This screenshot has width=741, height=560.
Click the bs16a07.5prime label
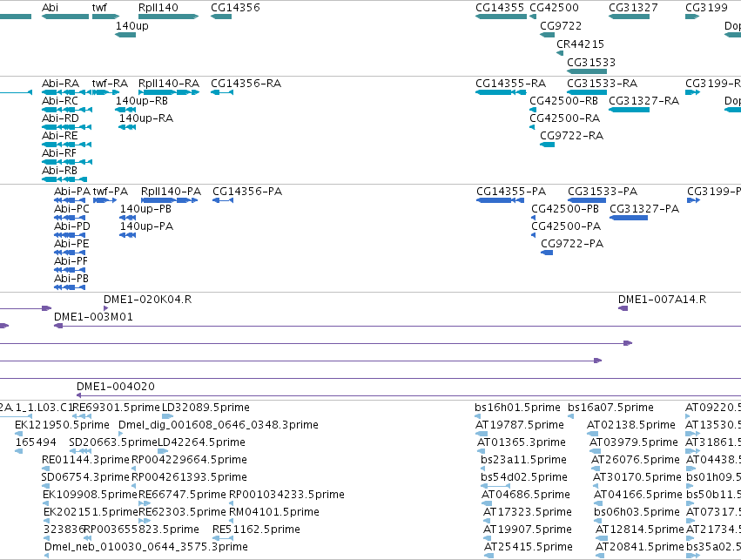click(610, 408)
